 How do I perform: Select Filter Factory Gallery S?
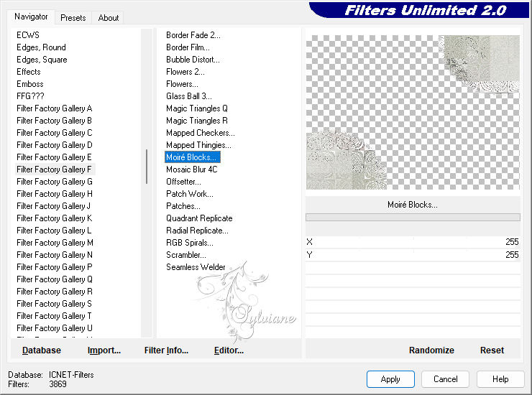point(54,304)
